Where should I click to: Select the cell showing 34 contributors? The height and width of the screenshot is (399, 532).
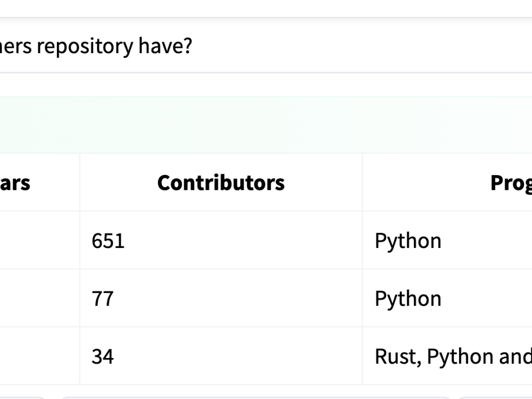221,356
